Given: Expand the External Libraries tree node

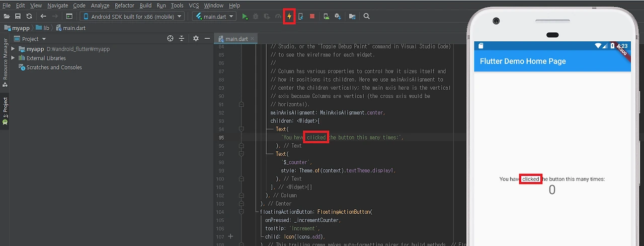Looking at the screenshot, I should (x=13, y=58).
